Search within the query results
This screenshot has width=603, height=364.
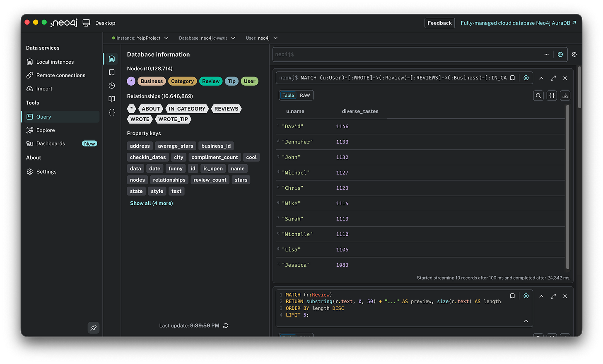tap(538, 96)
